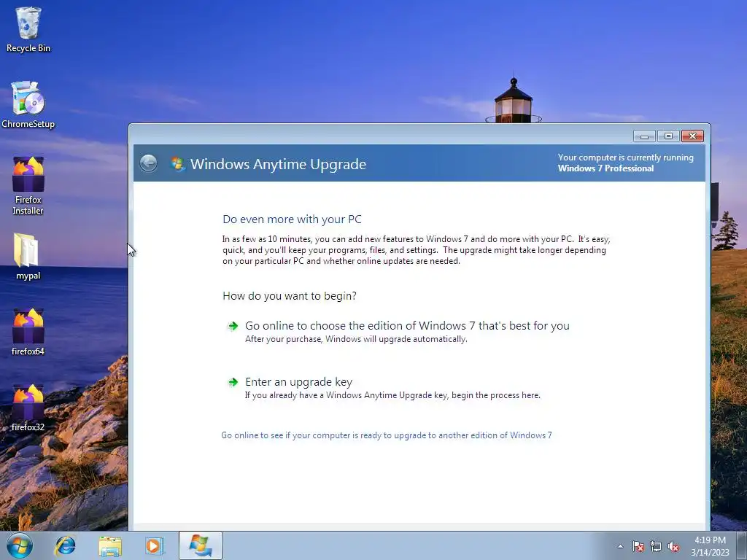Click the 'Windows 7 Professional' text
This screenshot has height=560, width=747.
(605, 168)
